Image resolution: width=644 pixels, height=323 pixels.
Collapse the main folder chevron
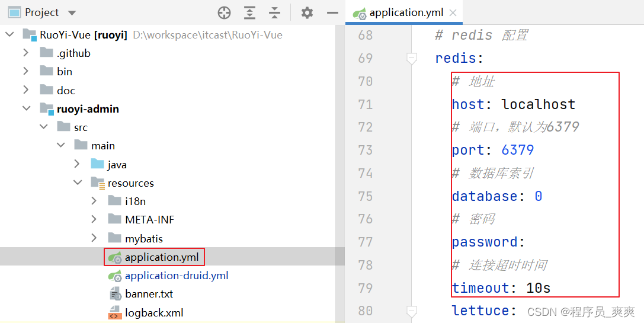pyautogui.click(x=61, y=145)
